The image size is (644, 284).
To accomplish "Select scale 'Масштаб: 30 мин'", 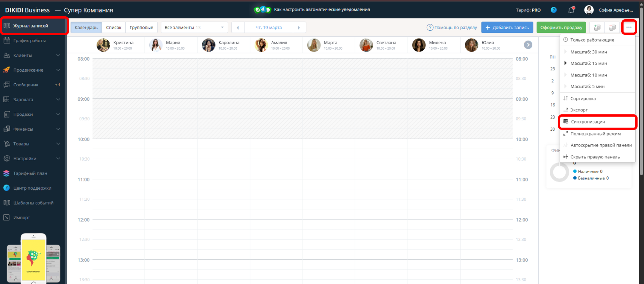I will (x=588, y=52).
